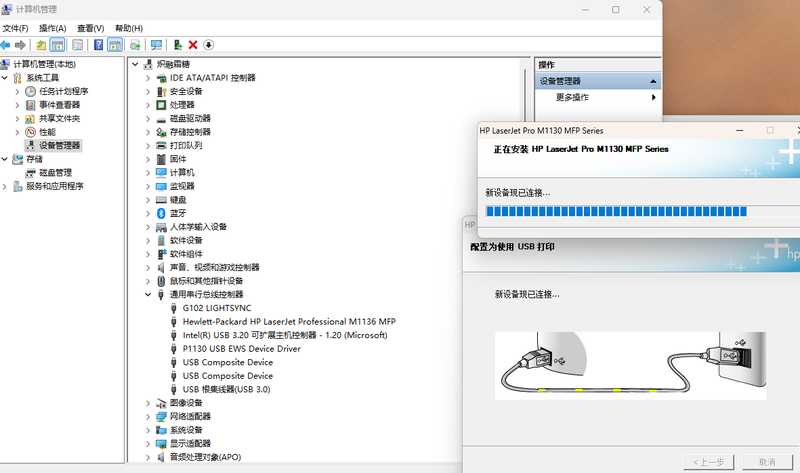This screenshot has height=473, width=800.
Task: Select P1130 USB EWS Device Driver entry
Action: click(x=241, y=348)
